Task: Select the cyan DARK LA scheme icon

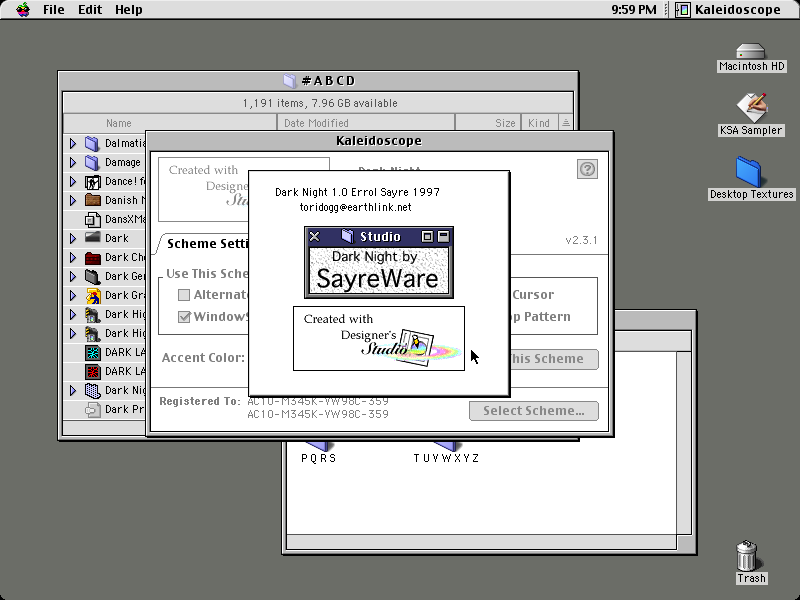Action: pyautogui.click(x=92, y=353)
